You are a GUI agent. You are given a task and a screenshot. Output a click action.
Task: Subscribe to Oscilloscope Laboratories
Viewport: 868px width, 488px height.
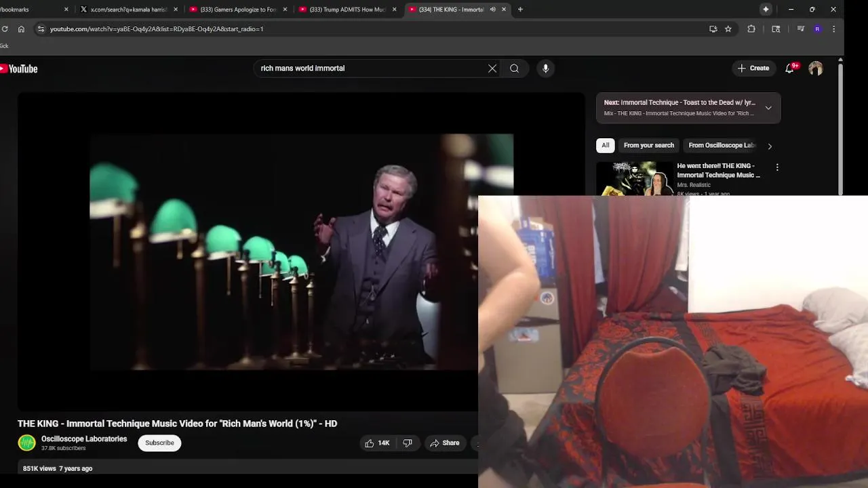pyautogui.click(x=159, y=443)
